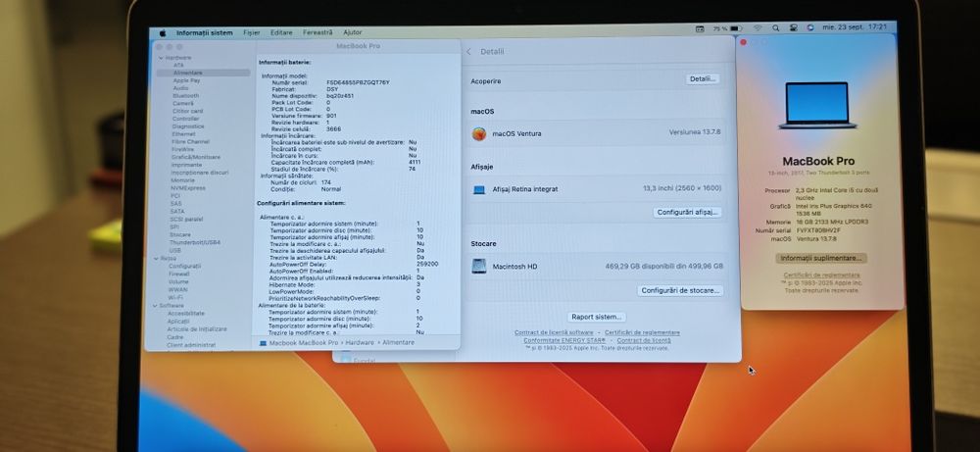This screenshot has height=452, width=980.
Task: Select Aplicații under Software
Action: 178,322
